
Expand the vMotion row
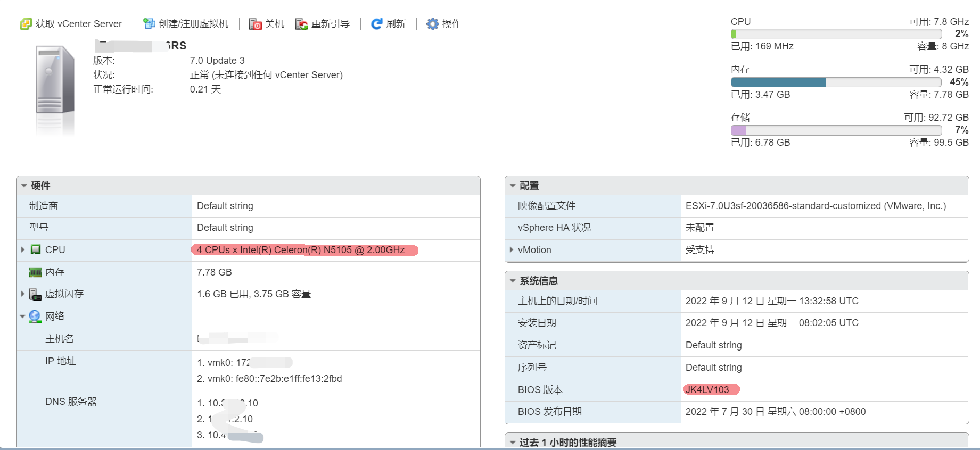(x=512, y=249)
